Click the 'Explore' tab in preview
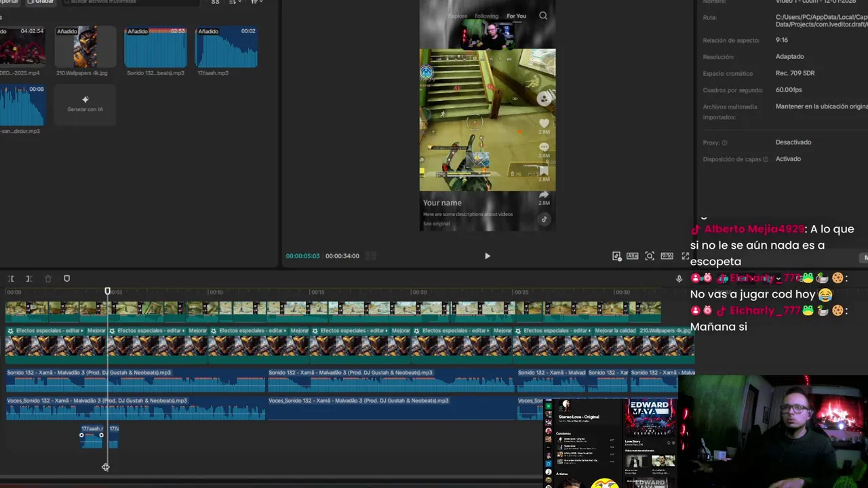 458,16
